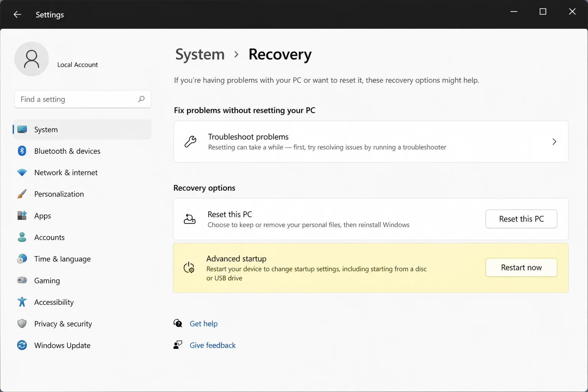Click the Privacy & security shield icon

pos(22,323)
